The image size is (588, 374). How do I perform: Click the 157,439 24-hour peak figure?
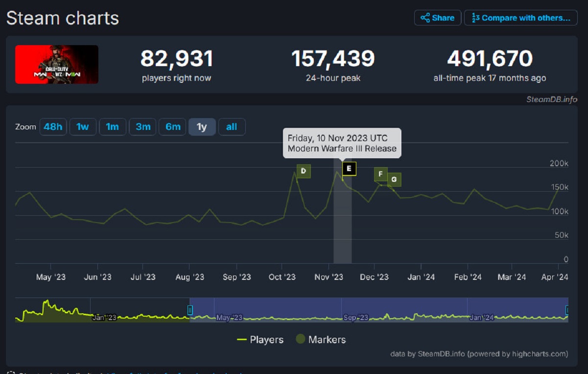point(333,59)
